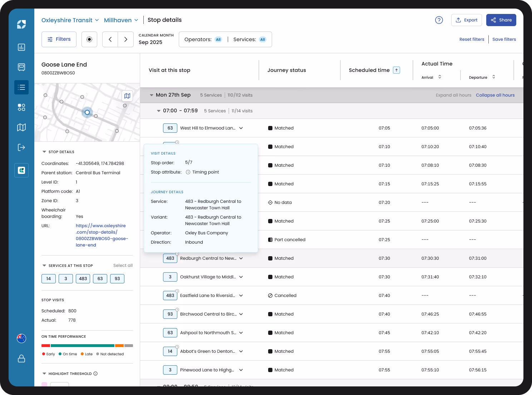Click Select all services
This screenshot has width=532, height=395.
pos(123,265)
